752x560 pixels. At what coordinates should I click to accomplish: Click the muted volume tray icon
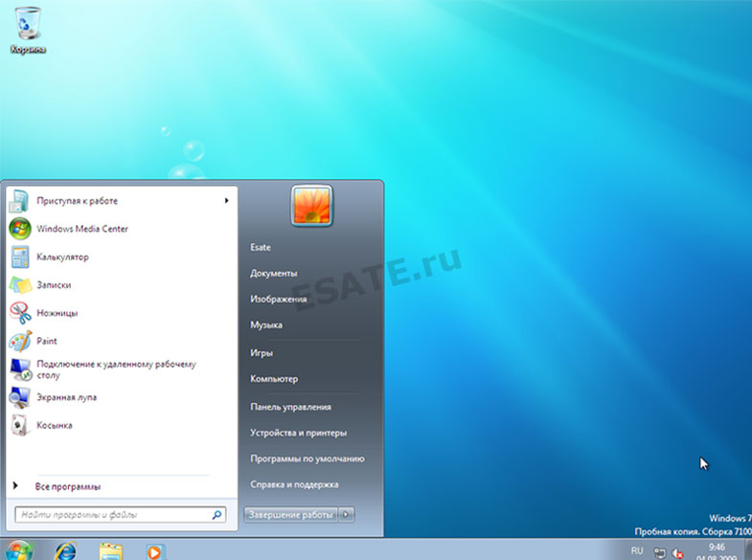pyautogui.click(x=677, y=552)
